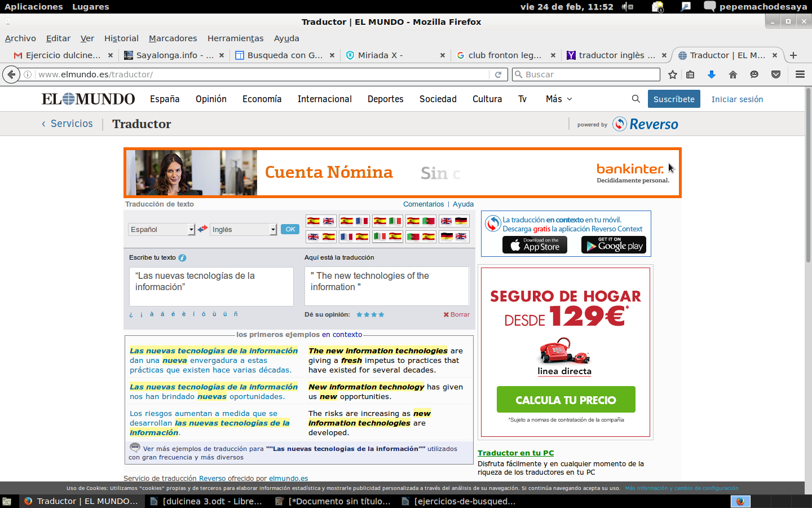The height and width of the screenshot is (508, 812).
Task: Insert the ¿ special character
Action: [x=131, y=314]
